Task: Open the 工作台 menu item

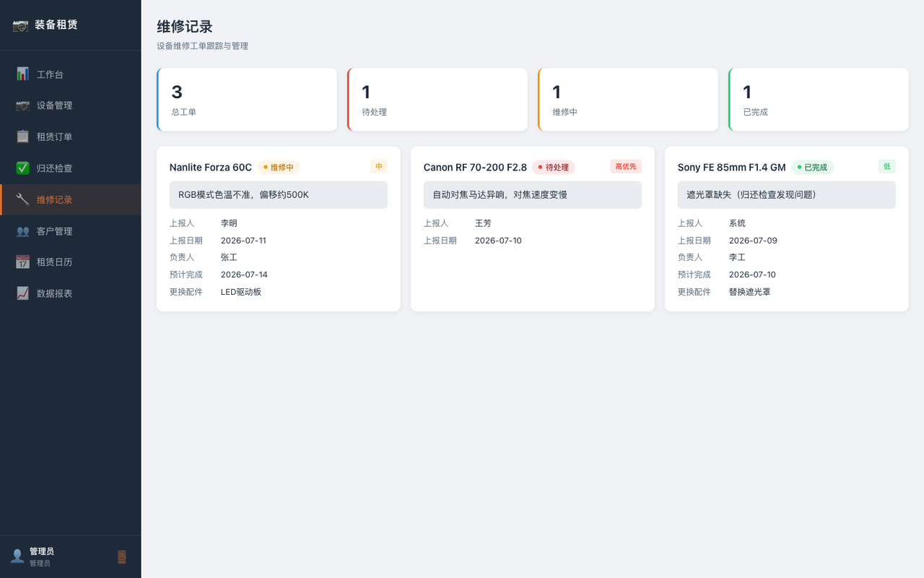Action: pyautogui.click(x=71, y=74)
